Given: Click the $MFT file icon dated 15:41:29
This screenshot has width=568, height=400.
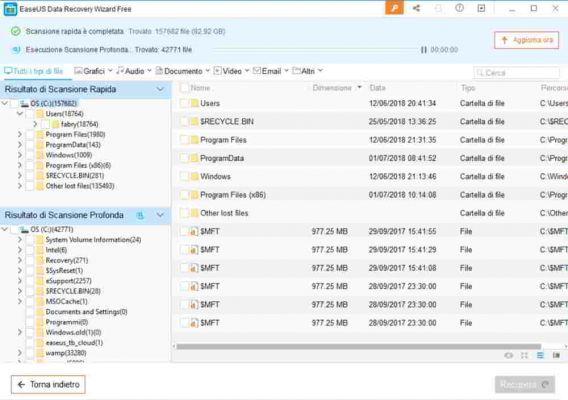Looking at the screenshot, I should click(x=194, y=250).
